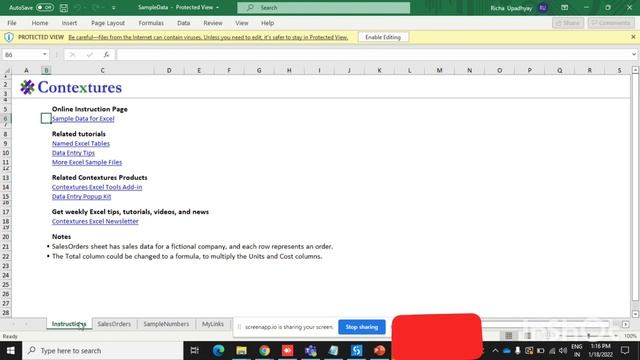Open the Data Entry Tips link
The image size is (640, 360).
pos(73,153)
